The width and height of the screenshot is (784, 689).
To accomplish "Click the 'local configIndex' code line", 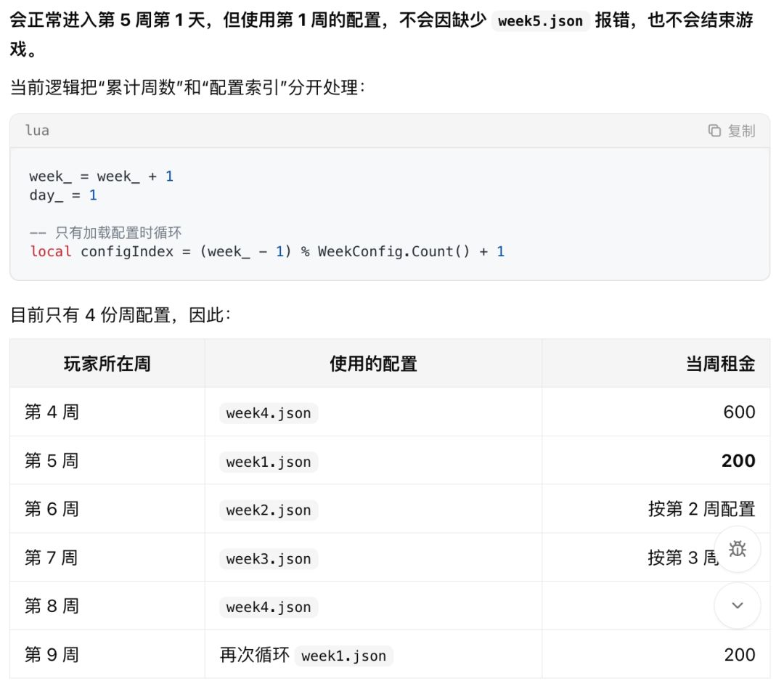I will (x=267, y=251).
